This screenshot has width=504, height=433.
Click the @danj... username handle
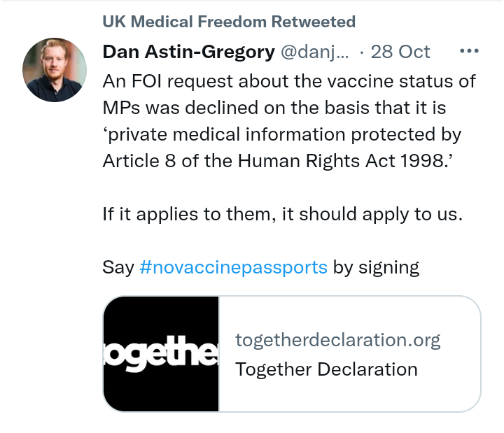(314, 52)
